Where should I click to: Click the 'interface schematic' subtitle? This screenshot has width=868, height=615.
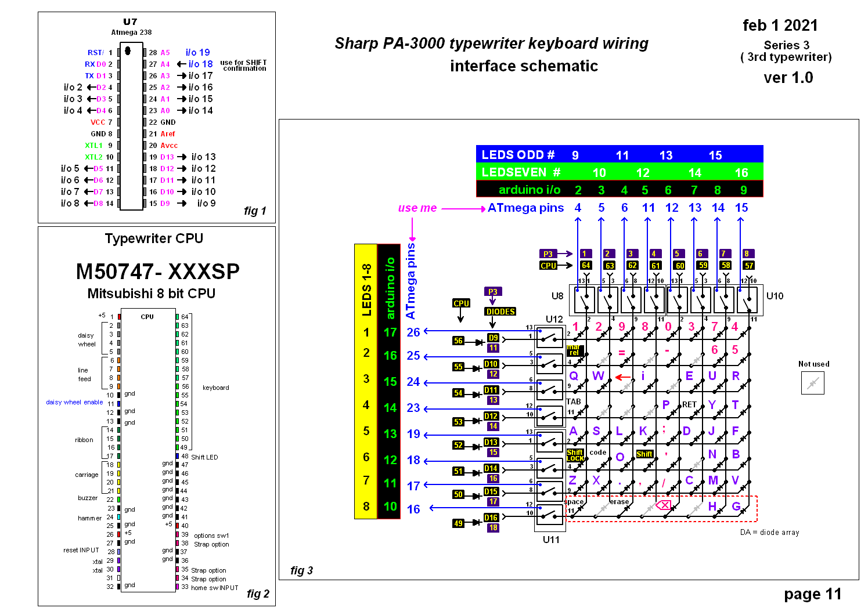click(x=524, y=66)
